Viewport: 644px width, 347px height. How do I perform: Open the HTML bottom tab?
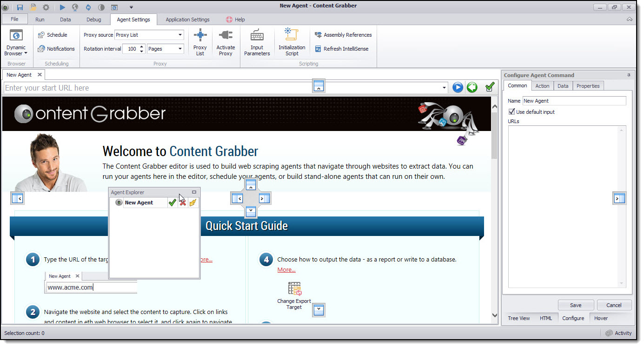point(545,318)
